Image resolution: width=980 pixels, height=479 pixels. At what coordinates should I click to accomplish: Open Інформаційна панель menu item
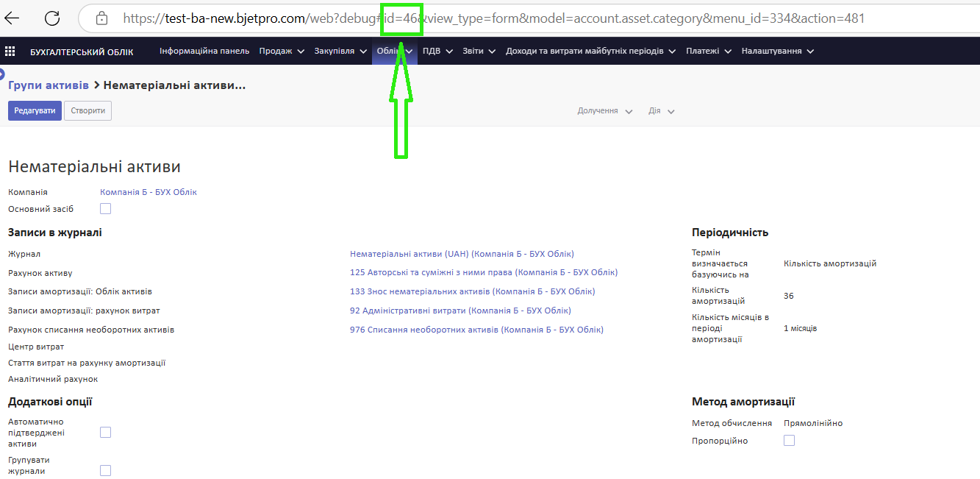[x=204, y=52]
